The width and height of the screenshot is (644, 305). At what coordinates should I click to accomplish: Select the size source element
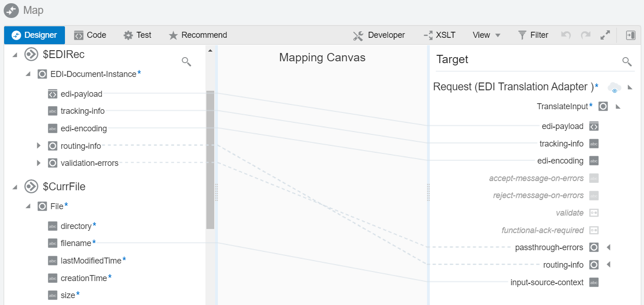pos(68,295)
